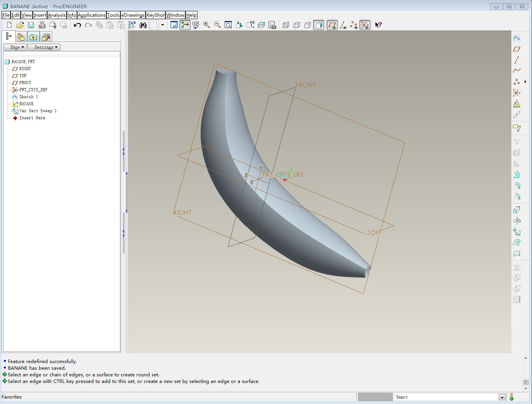The image size is (532, 404).
Task: Toggle the Spin Center display
Action: coord(185,25)
